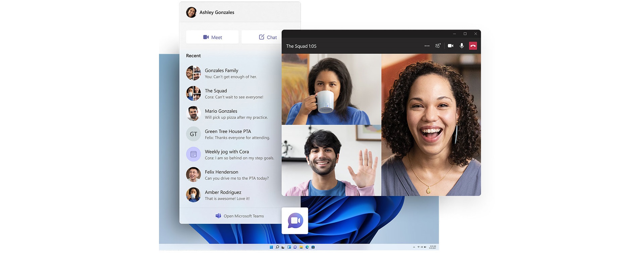
Task: Expand hidden system tray icons chevron
Action: (x=414, y=247)
